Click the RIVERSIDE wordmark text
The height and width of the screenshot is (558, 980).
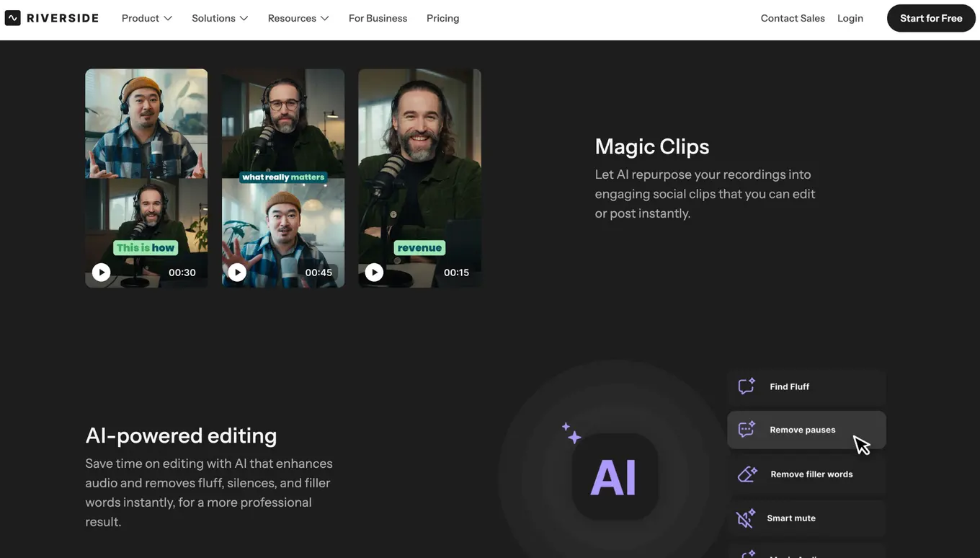click(63, 18)
